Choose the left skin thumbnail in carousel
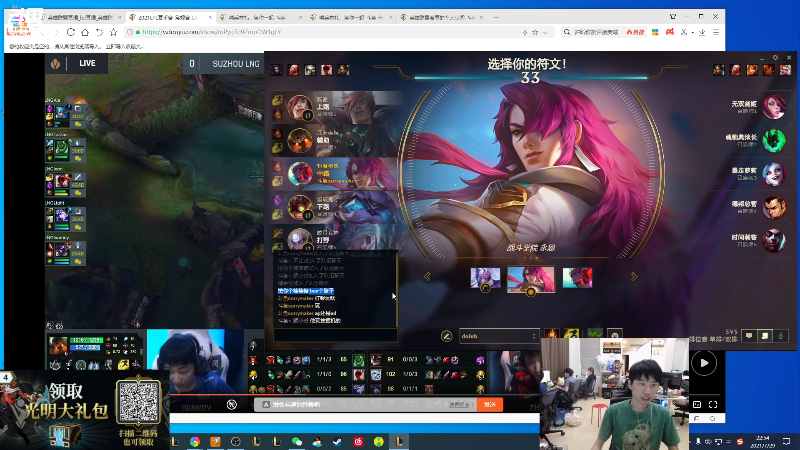The width and height of the screenshot is (800, 450). (x=485, y=279)
